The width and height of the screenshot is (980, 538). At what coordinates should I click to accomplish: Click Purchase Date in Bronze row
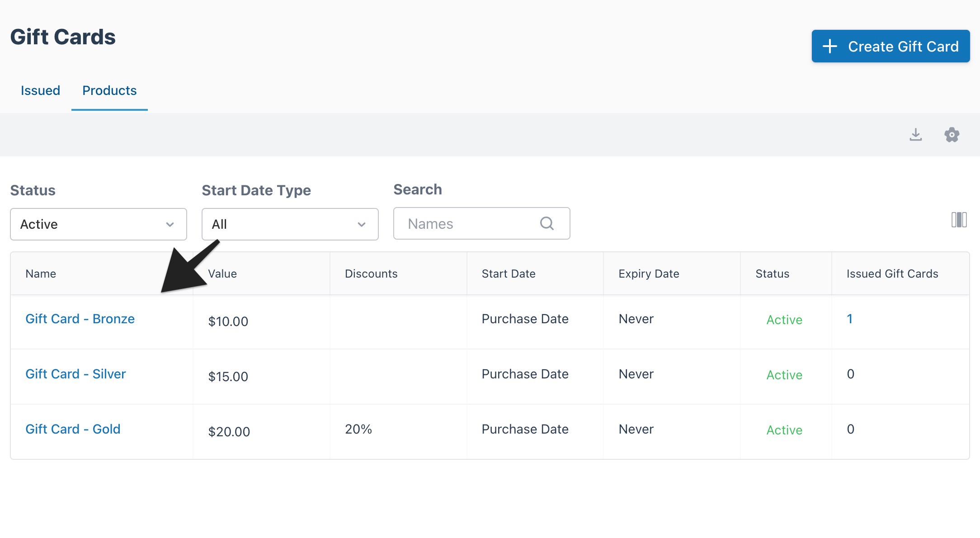coord(525,319)
